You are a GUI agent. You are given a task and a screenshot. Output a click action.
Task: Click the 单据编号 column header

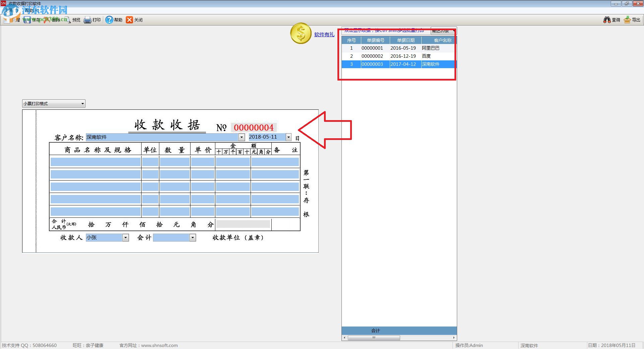tap(375, 40)
